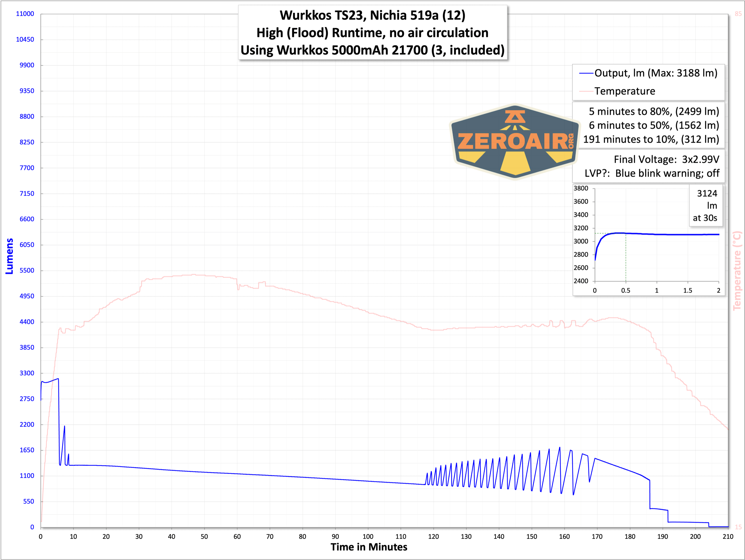Click the inset '2400' axis label
Screen dimensions: 745x560
581,281
